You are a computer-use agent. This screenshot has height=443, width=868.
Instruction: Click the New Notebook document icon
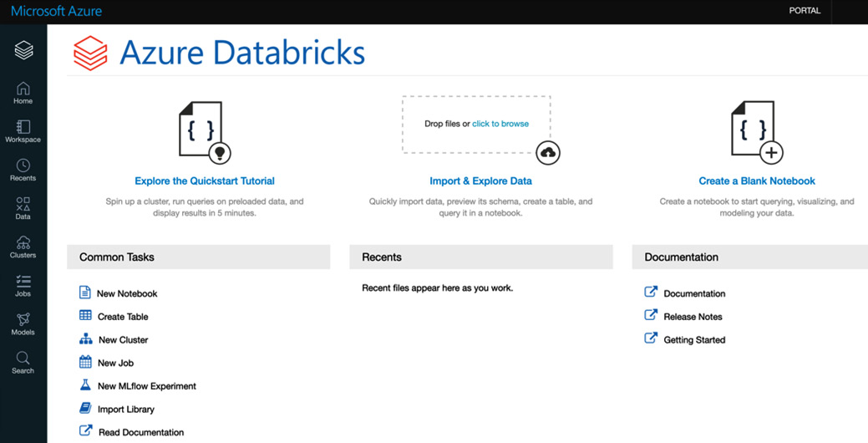[x=84, y=293]
